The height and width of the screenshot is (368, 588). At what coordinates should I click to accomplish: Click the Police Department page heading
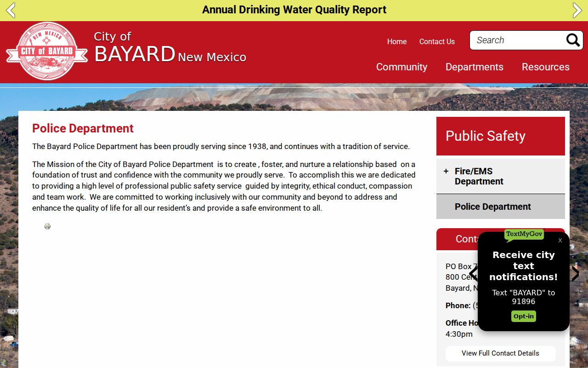tap(83, 128)
